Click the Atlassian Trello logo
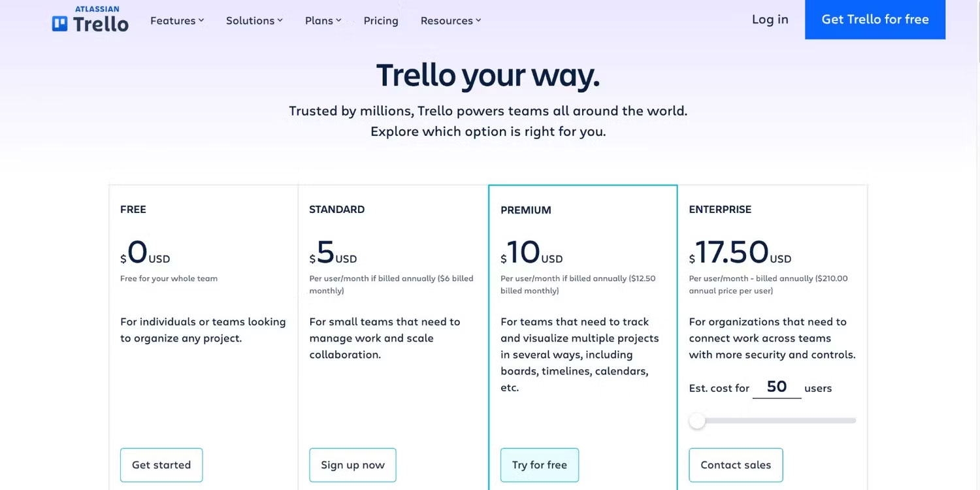The width and height of the screenshot is (980, 490). [90, 20]
